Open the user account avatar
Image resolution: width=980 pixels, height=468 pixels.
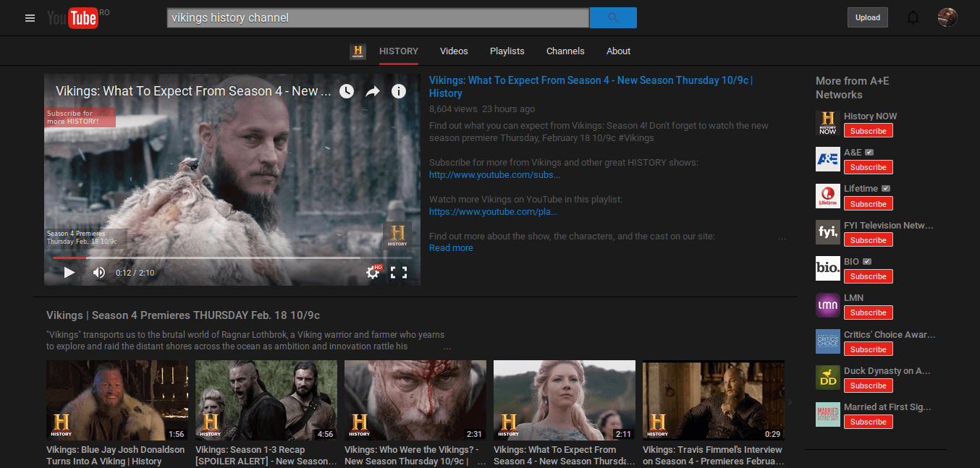[947, 18]
